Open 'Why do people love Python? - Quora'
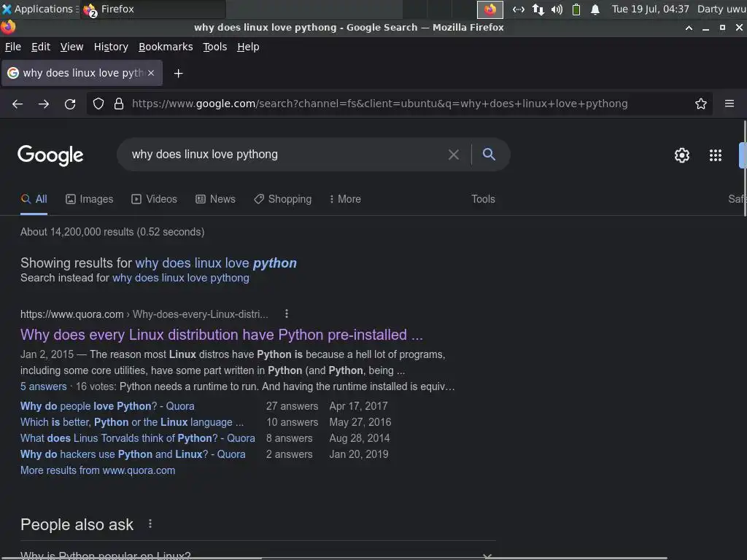This screenshot has height=560, width=747. click(x=107, y=406)
